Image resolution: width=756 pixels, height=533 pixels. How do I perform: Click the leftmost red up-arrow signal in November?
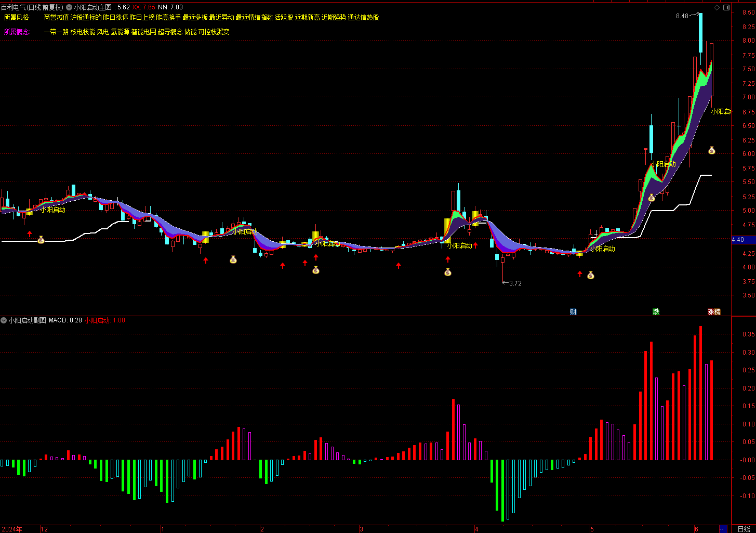click(30, 234)
